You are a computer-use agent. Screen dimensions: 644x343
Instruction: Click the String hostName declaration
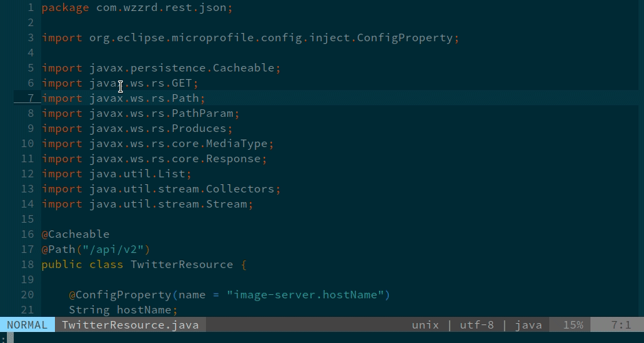coord(123,310)
